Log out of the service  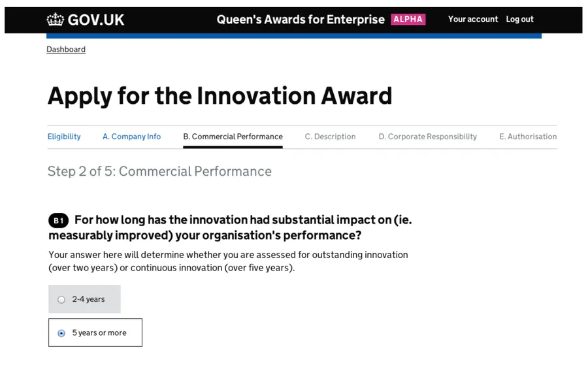tap(519, 20)
